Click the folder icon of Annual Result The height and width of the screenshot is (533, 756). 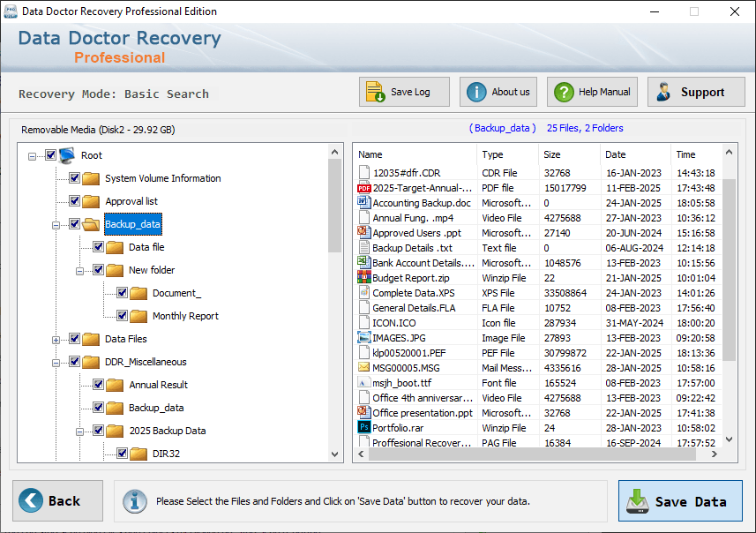click(x=115, y=385)
